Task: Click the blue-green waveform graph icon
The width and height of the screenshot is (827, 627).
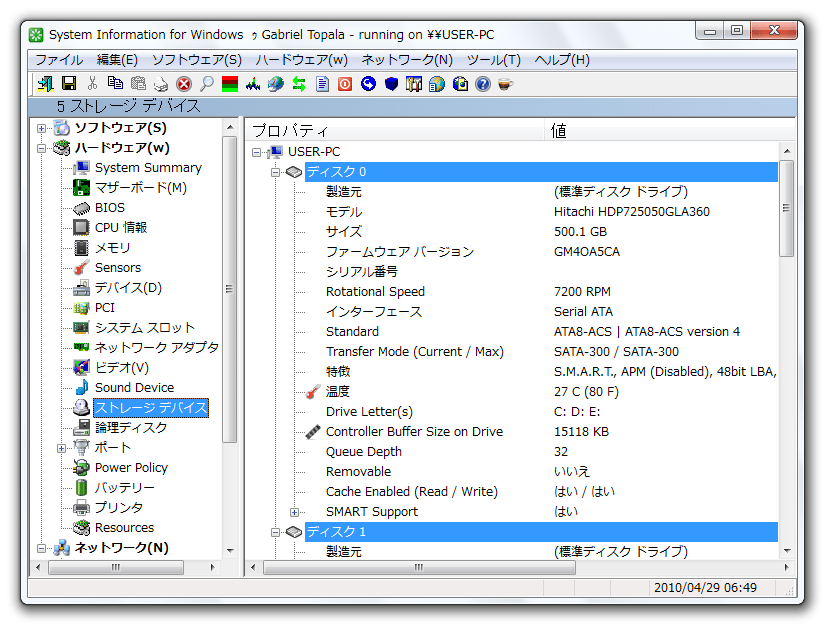Action: click(253, 84)
